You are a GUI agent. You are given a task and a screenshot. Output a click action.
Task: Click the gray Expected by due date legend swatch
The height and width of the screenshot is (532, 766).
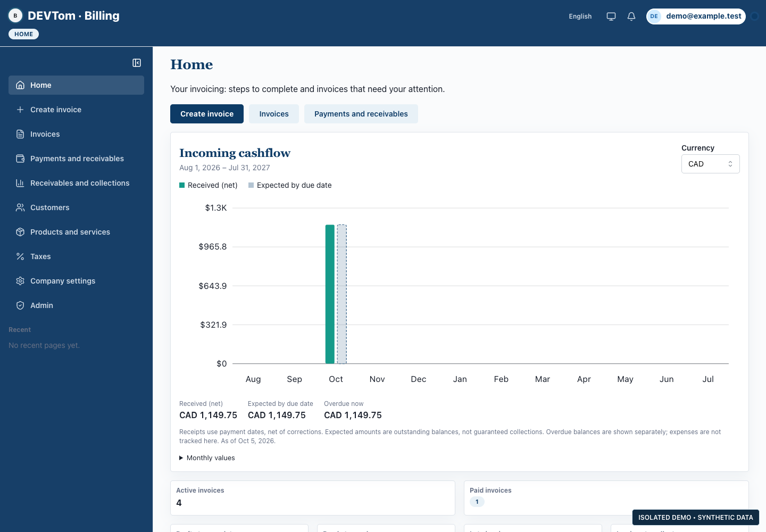pyautogui.click(x=251, y=185)
